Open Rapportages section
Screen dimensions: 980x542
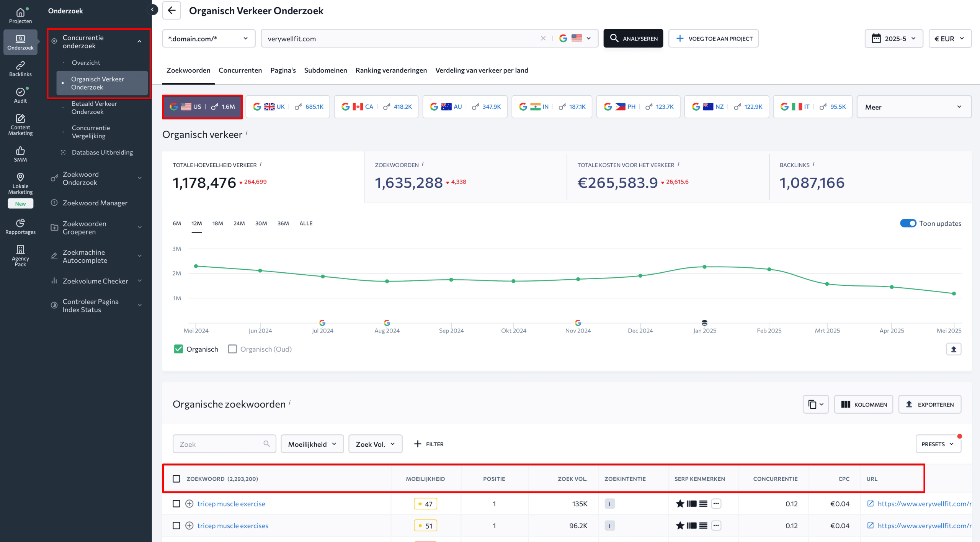20,227
